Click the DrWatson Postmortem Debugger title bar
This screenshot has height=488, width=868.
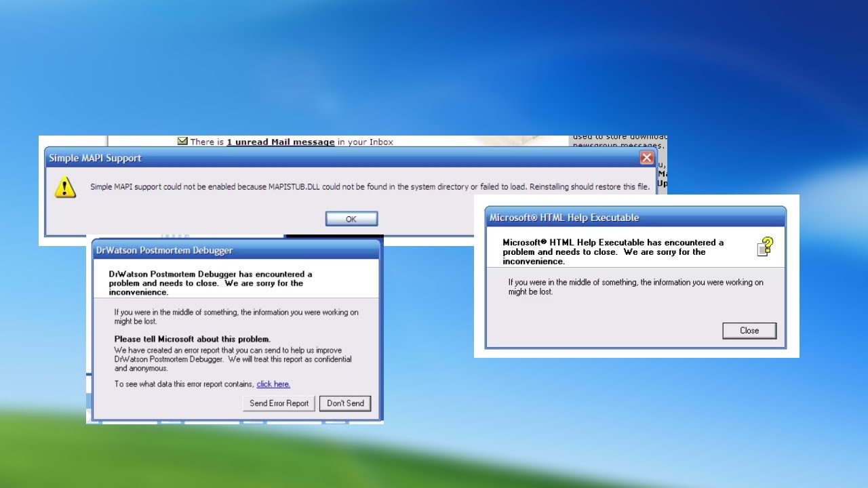pos(236,250)
